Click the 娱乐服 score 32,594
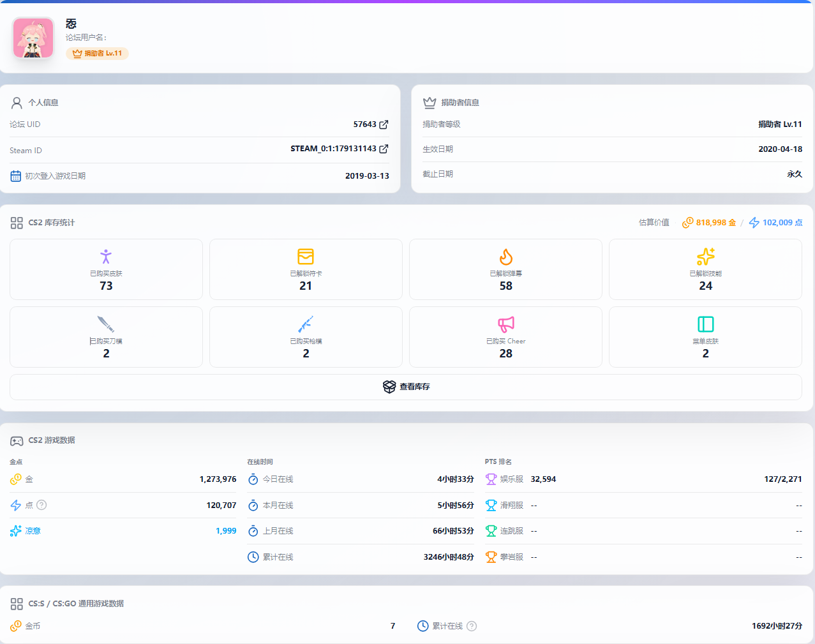Screen dimensions: 815x644 [x=543, y=479]
